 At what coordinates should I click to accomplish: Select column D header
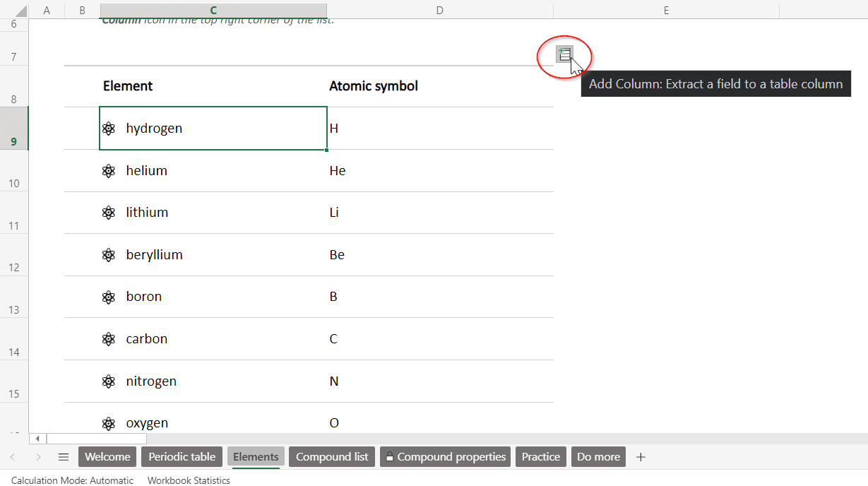pyautogui.click(x=439, y=10)
